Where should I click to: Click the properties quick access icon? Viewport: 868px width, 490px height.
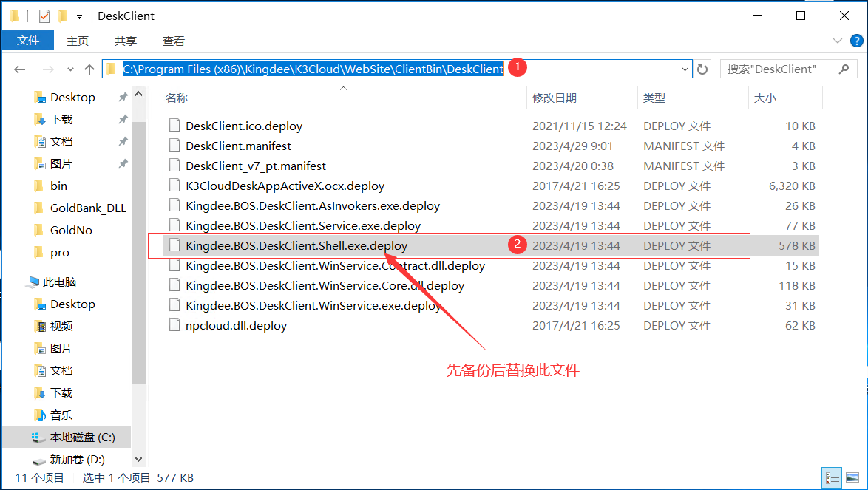click(44, 16)
